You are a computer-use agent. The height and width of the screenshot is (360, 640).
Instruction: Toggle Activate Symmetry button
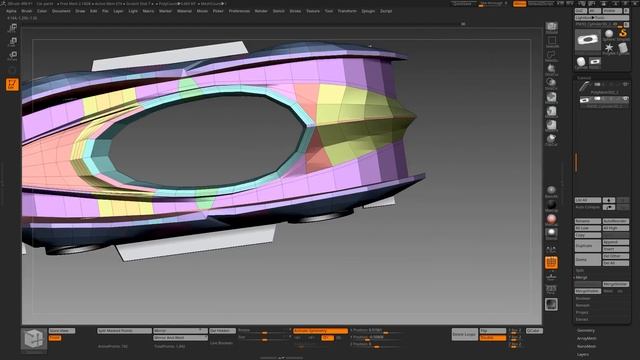point(320,331)
